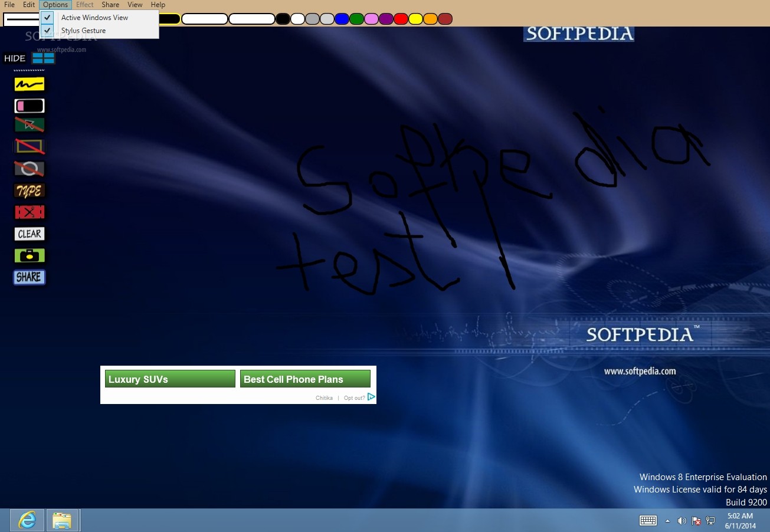770x532 pixels.
Task: Pick the yellow color swatch
Action: 416,19
